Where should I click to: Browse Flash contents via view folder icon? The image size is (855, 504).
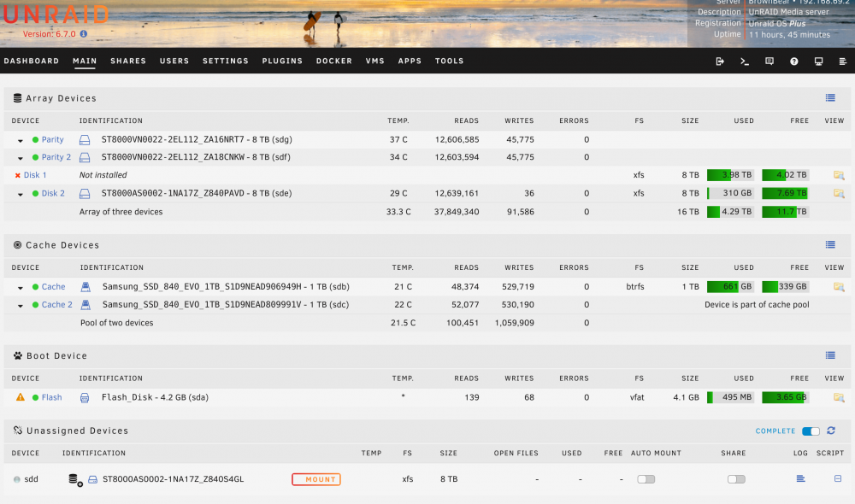839,398
